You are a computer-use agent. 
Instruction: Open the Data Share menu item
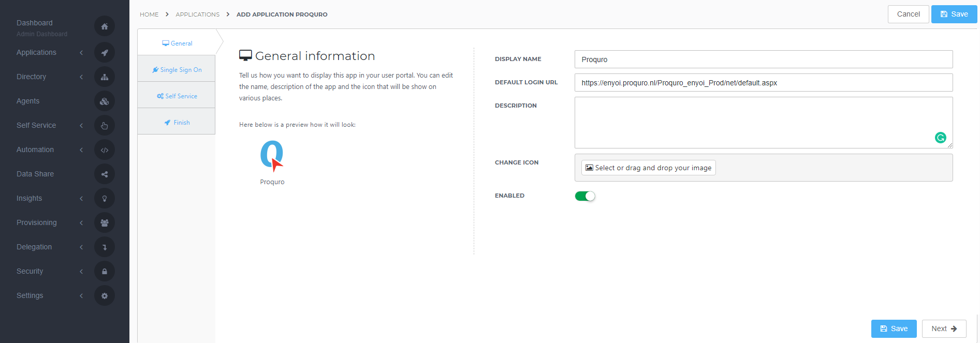[35, 174]
